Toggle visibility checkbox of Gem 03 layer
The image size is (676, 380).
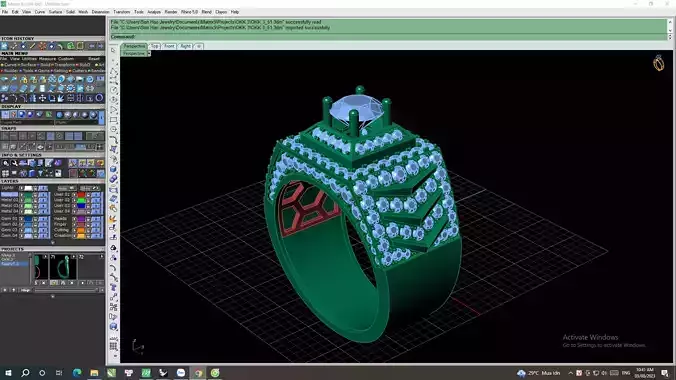click(x=21, y=230)
